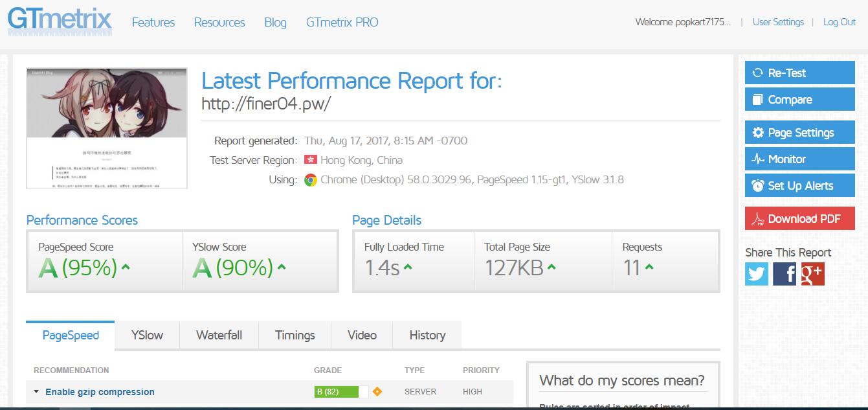
Task: Share report on Twitter icon
Action: tap(757, 274)
